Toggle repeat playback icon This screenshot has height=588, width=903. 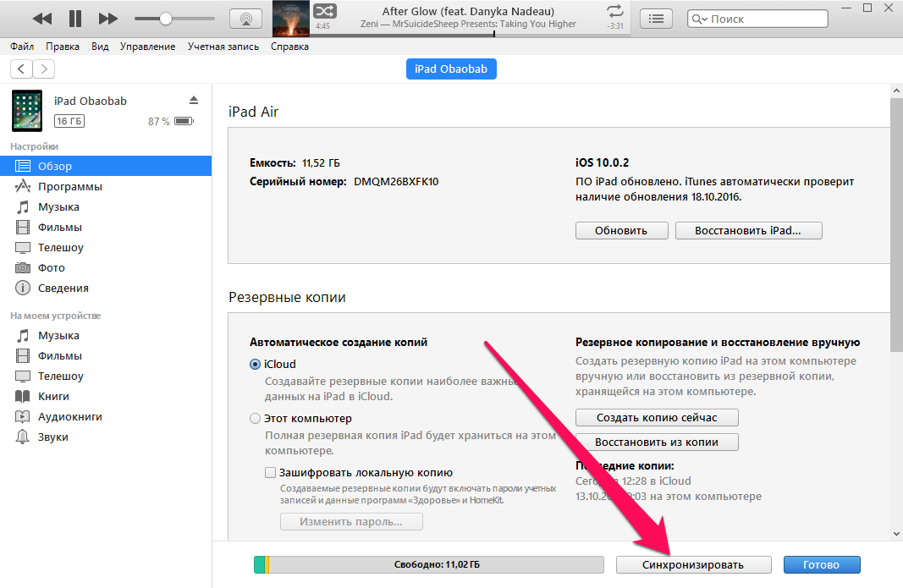click(x=614, y=11)
